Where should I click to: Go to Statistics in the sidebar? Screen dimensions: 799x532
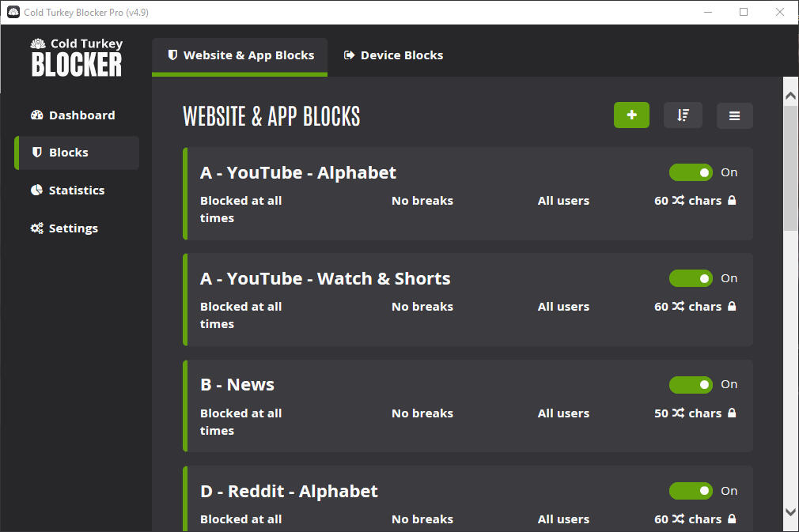(x=77, y=191)
